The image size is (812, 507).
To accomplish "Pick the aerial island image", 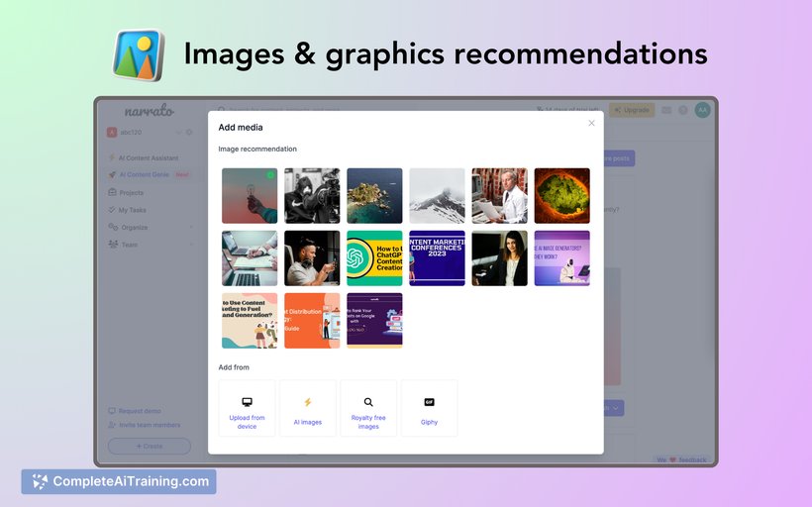I will click(x=374, y=196).
